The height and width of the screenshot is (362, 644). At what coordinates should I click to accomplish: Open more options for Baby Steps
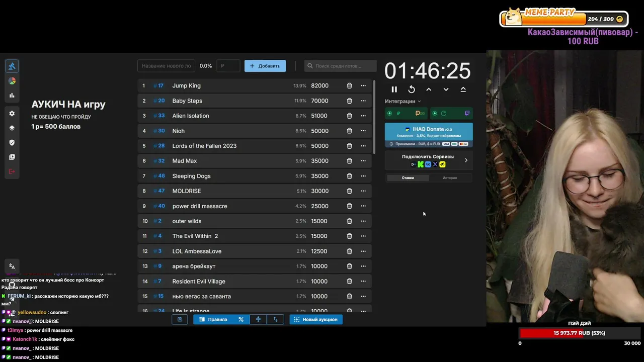coord(363,101)
